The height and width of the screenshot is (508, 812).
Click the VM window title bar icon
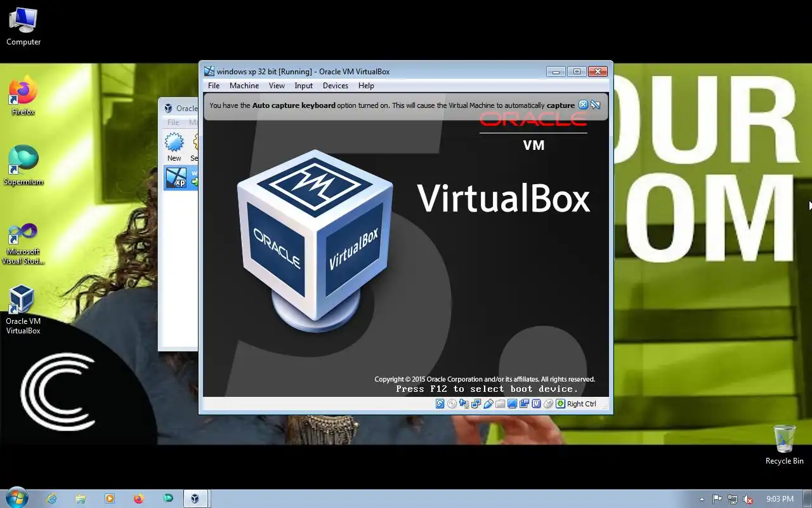(209, 71)
